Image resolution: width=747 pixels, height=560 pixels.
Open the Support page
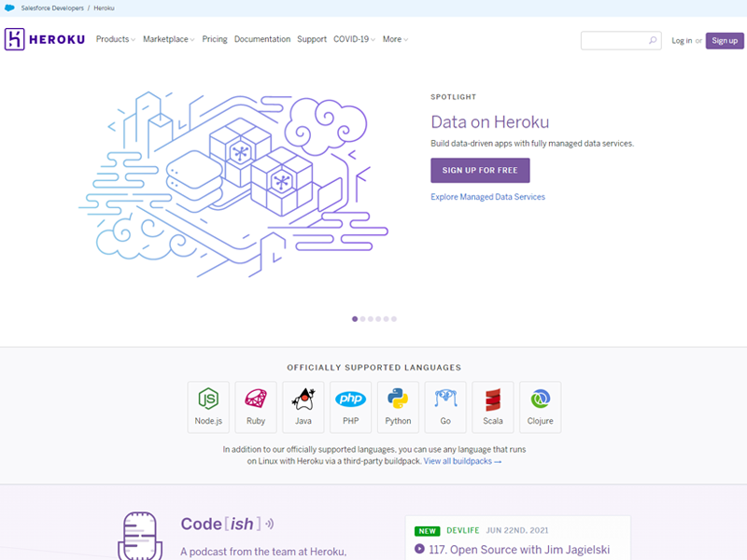[x=312, y=39]
